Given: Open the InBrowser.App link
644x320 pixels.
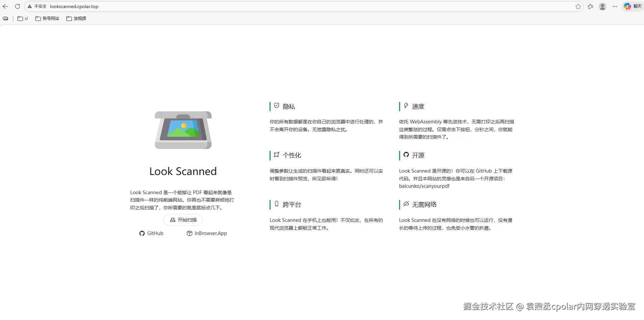Looking at the screenshot, I should coord(207,233).
